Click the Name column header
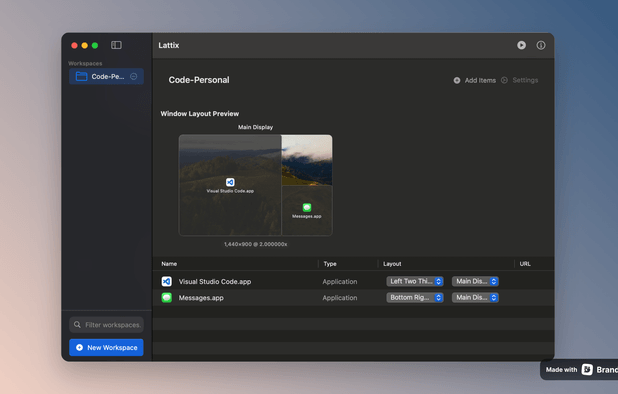This screenshot has height=394, width=618. click(169, 264)
